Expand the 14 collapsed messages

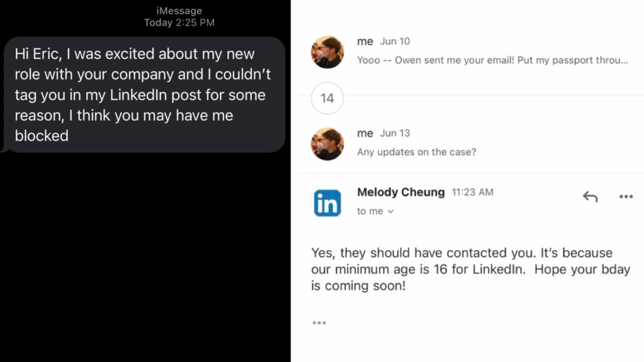point(328,98)
